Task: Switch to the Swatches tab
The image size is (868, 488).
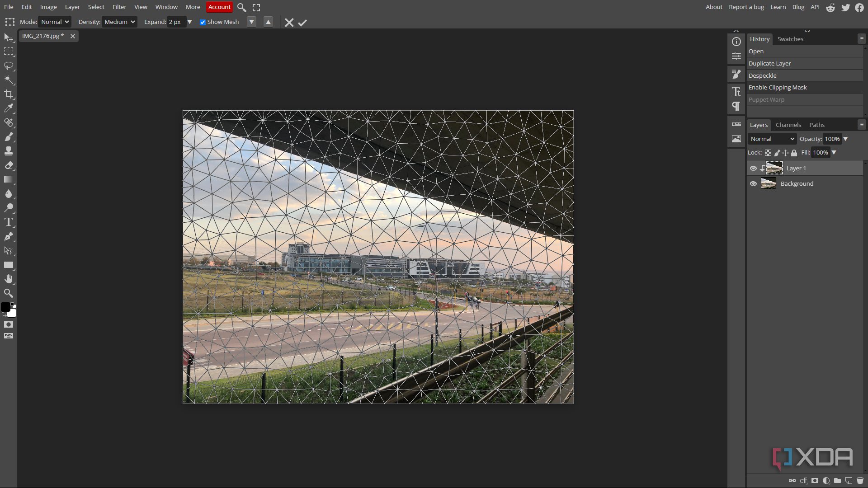Action: pyautogui.click(x=790, y=39)
